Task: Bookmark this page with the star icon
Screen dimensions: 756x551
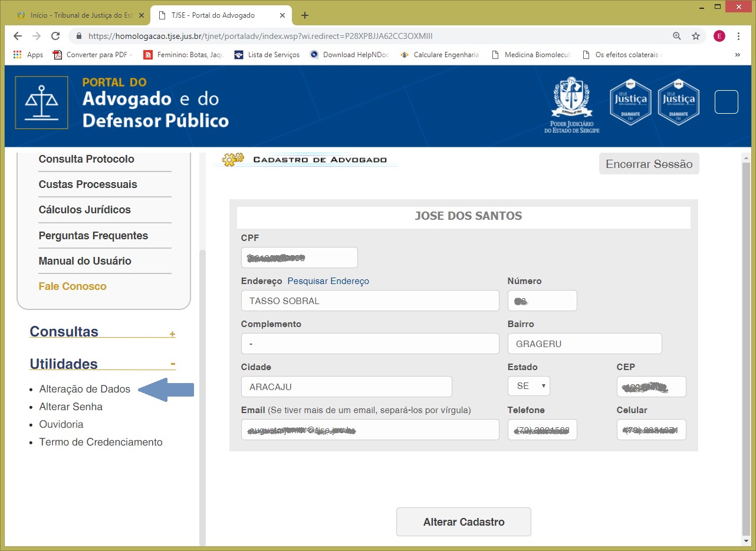Action: tap(696, 36)
